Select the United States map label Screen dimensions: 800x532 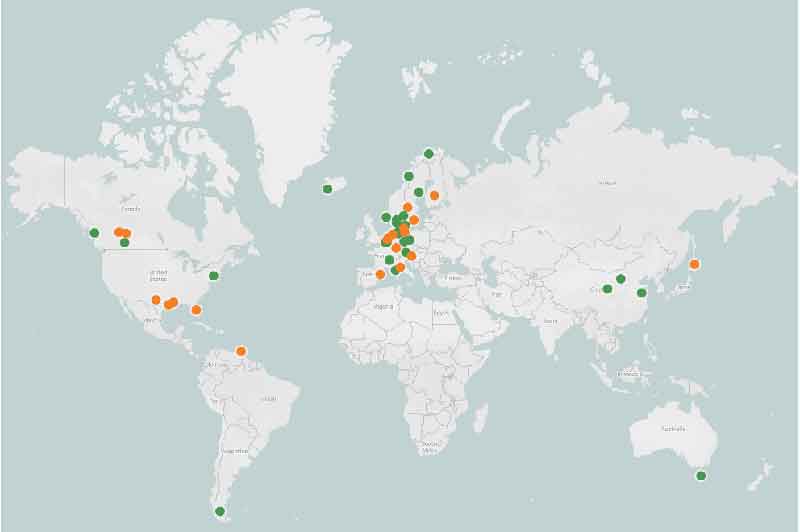[x=159, y=276]
